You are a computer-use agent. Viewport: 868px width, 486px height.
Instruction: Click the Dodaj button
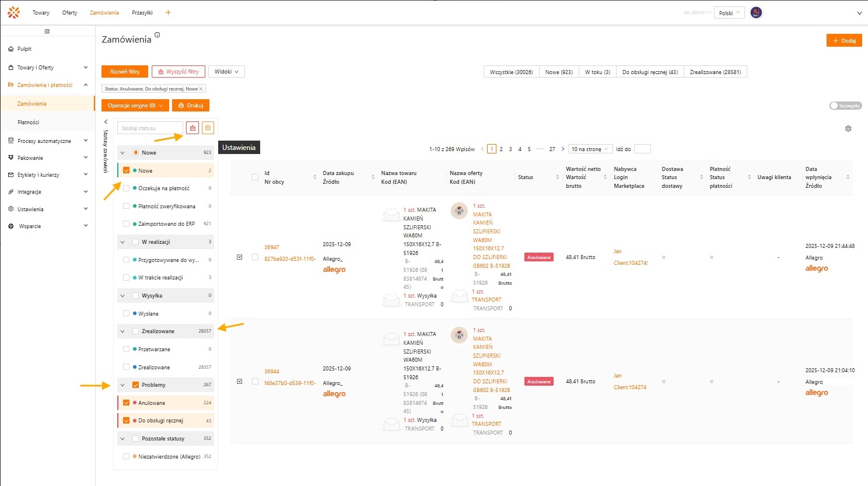(844, 40)
